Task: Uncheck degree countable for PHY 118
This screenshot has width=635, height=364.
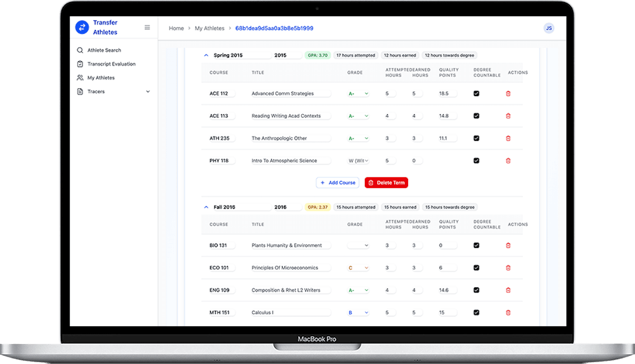Action: 476,161
